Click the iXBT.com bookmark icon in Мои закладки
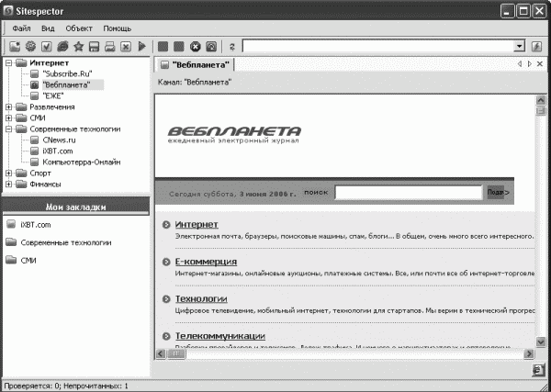This screenshot has width=551, height=392. click(x=12, y=224)
